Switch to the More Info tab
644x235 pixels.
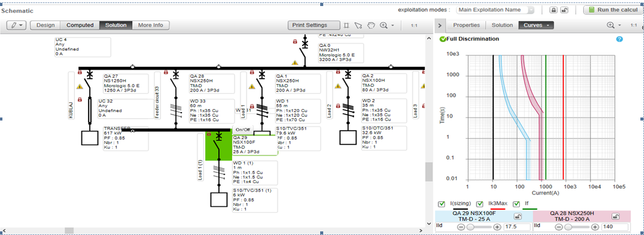[x=151, y=25]
